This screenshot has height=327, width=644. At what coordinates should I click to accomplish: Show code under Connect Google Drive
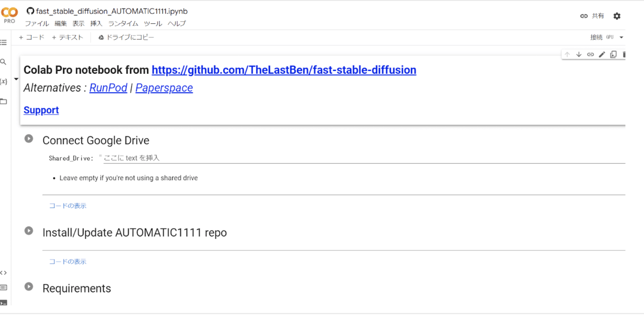pos(68,206)
